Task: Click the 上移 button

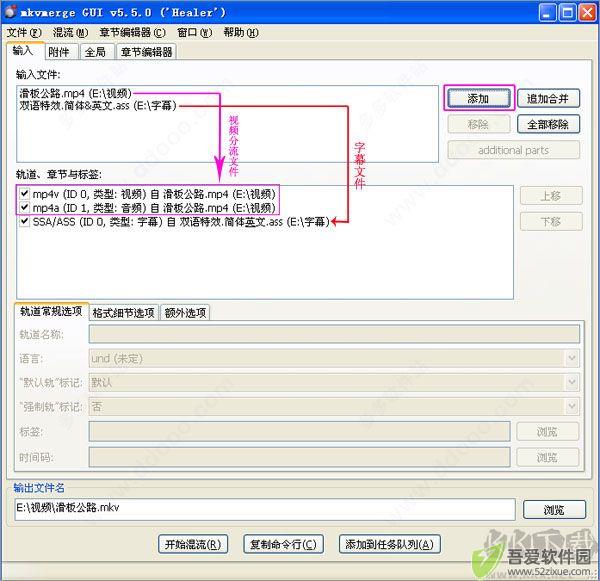Action: [x=551, y=196]
